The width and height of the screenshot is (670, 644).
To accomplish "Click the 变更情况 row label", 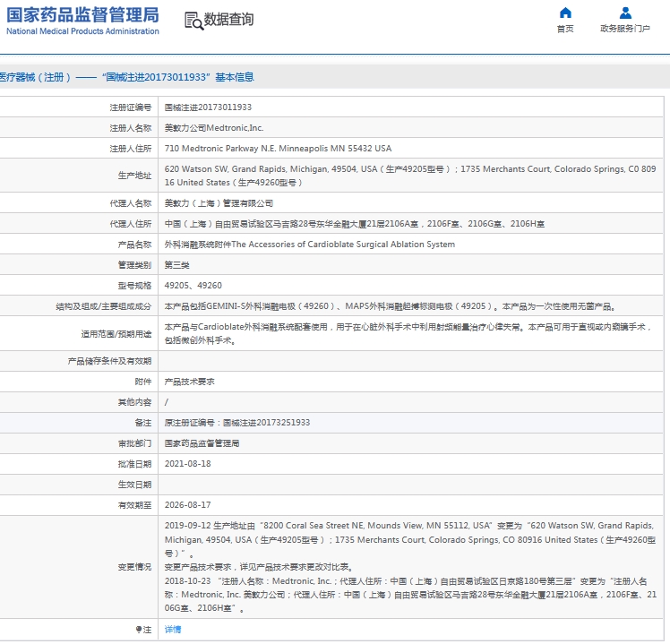I will click(134, 567).
